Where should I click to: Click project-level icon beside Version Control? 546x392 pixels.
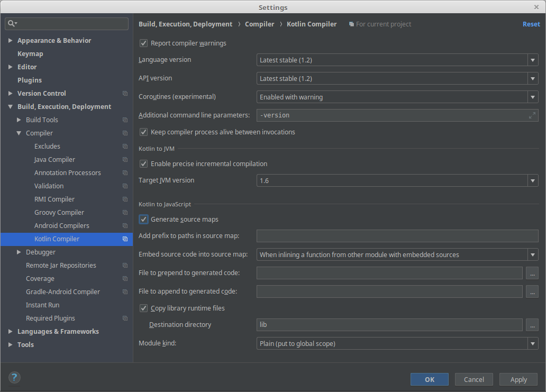coord(125,93)
